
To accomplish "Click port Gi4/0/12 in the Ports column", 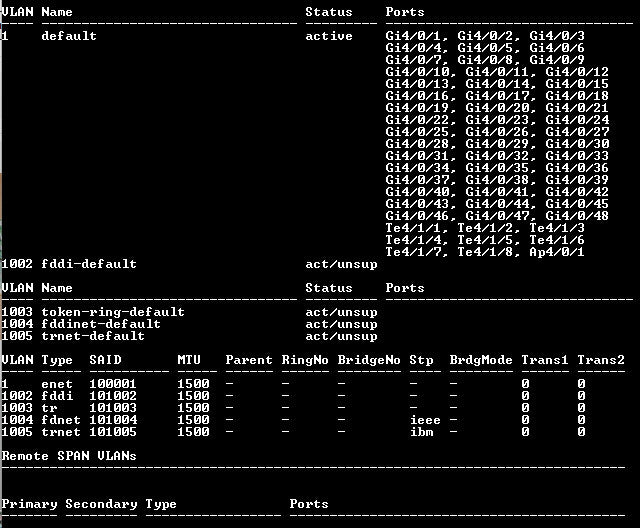I will coord(577,72).
